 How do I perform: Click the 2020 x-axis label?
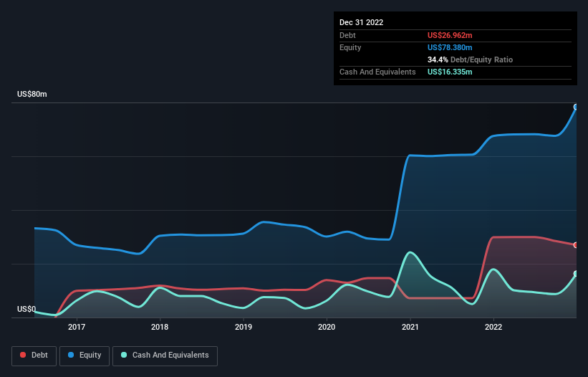[327, 327]
